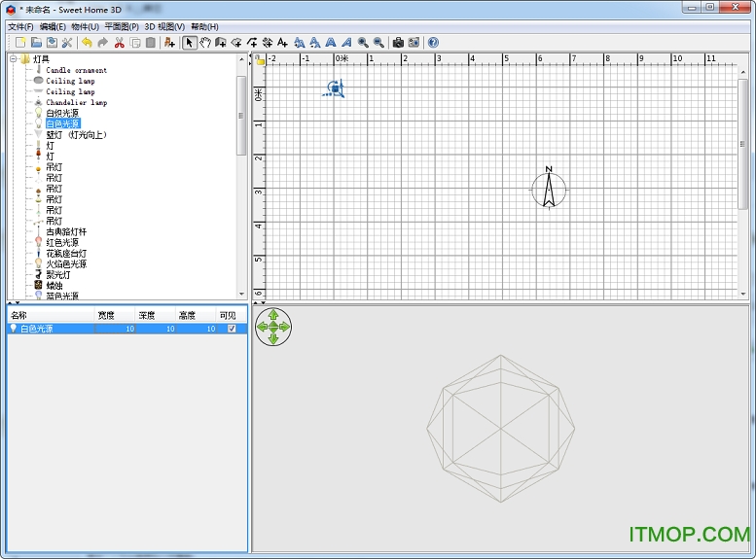Open the 文件(F) menu

(20, 26)
